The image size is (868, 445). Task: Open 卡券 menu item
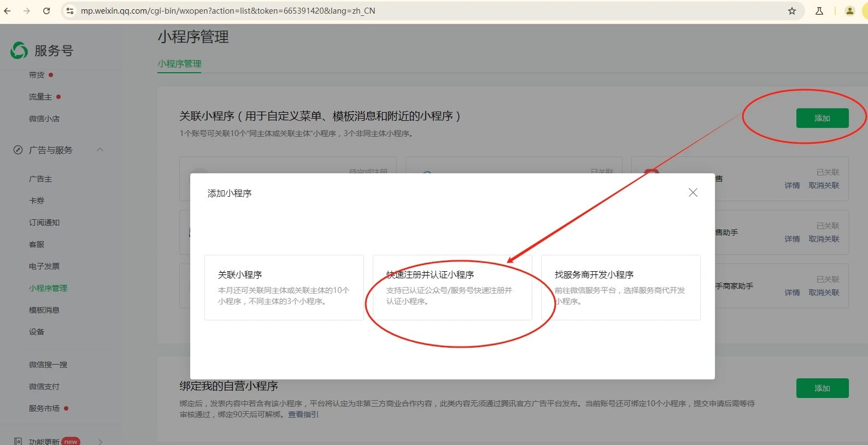tap(37, 201)
